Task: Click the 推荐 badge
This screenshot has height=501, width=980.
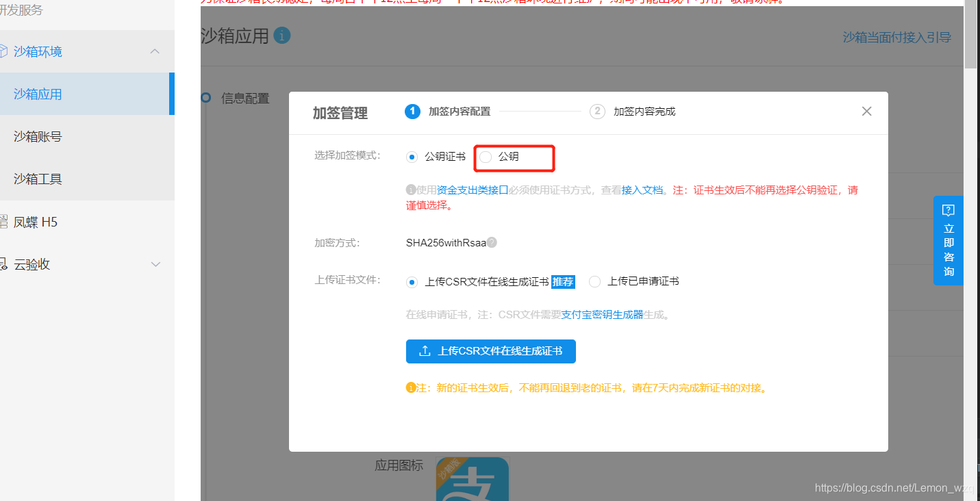Action: 563,281
